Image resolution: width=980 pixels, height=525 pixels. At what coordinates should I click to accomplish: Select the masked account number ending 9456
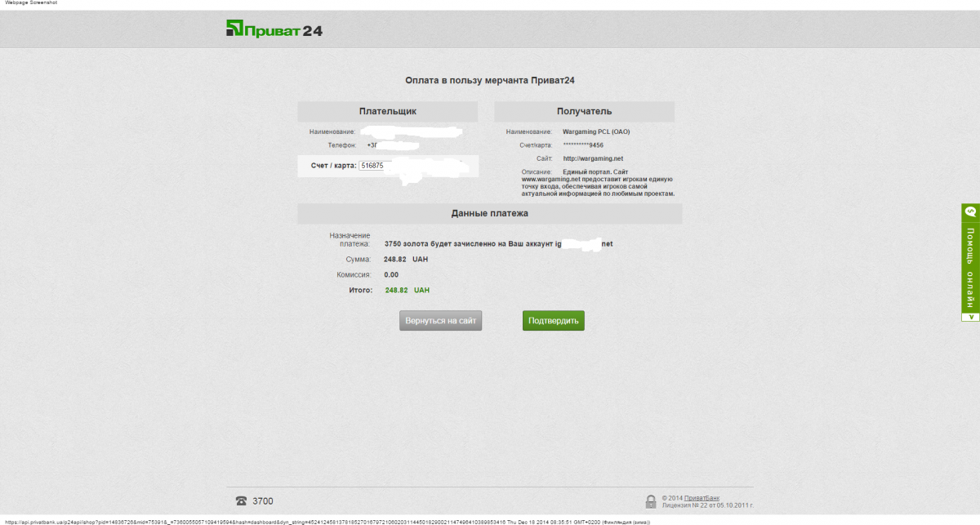point(583,145)
